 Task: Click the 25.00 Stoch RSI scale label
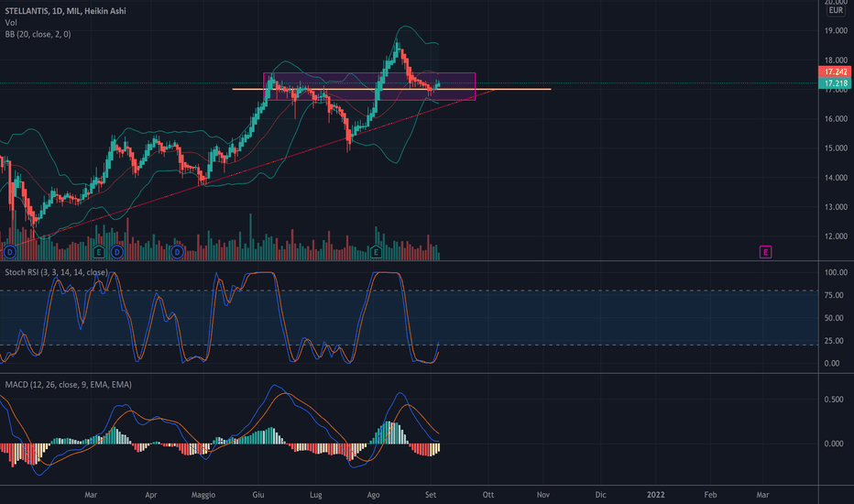(836, 341)
